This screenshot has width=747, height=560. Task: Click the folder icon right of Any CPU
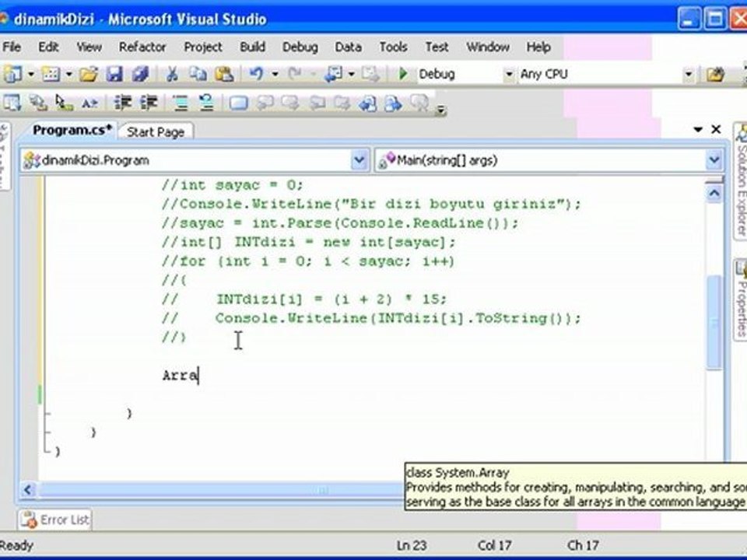point(715,74)
